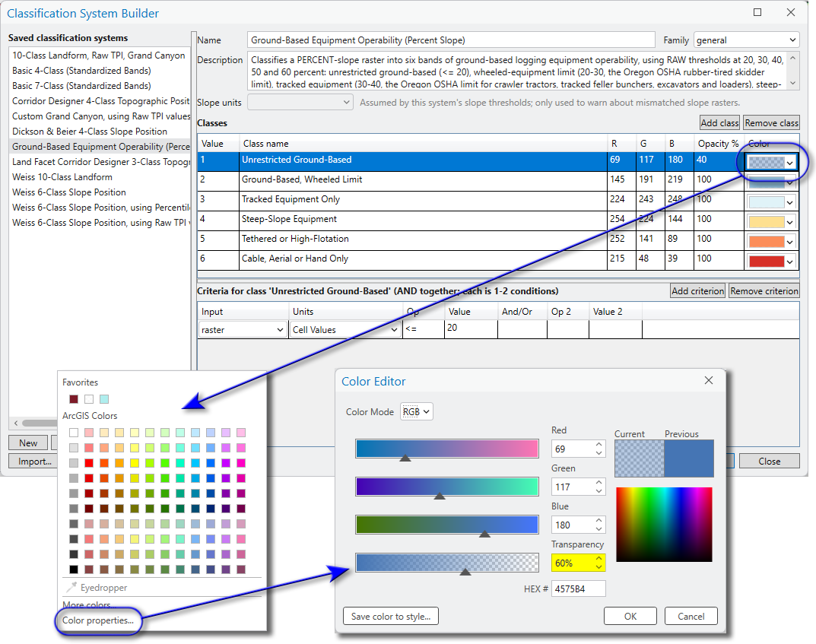
Task: Pick the light cyan favorite swatch
Action: tap(104, 399)
